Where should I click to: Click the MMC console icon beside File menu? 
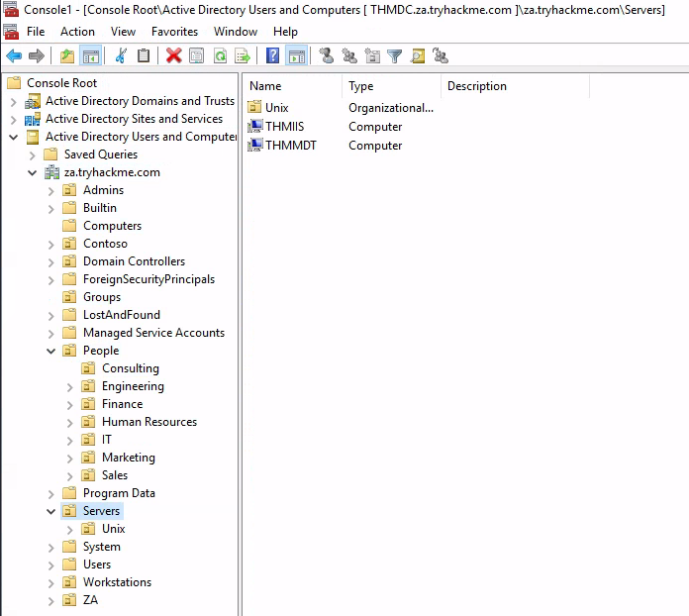point(11,32)
